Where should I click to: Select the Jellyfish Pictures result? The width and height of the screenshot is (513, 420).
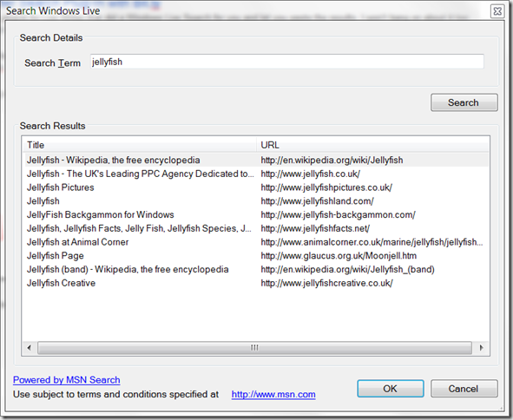click(x=256, y=187)
